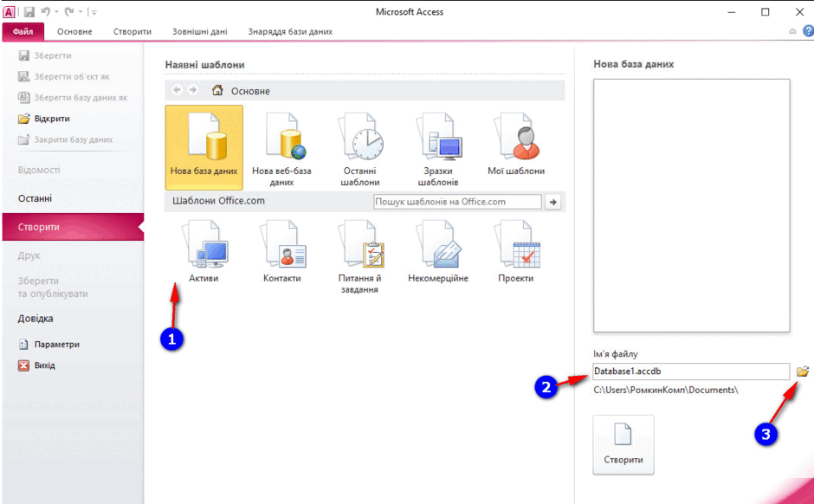Click the Redo arrow in title bar
Viewport: 814px width, 504px height.
click(x=68, y=11)
